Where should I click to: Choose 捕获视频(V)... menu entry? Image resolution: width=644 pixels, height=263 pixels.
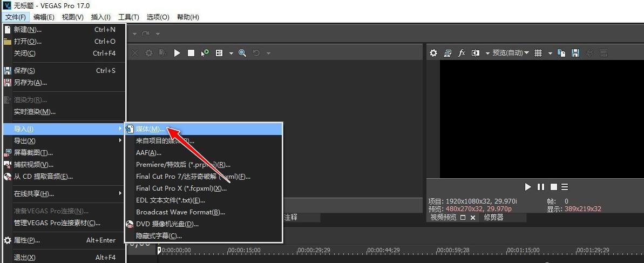[64, 165]
